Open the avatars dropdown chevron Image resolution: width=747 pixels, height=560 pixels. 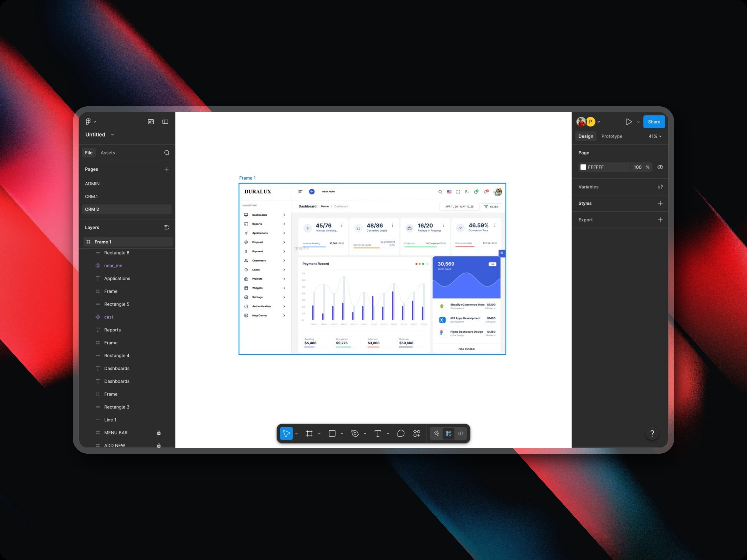point(598,122)
